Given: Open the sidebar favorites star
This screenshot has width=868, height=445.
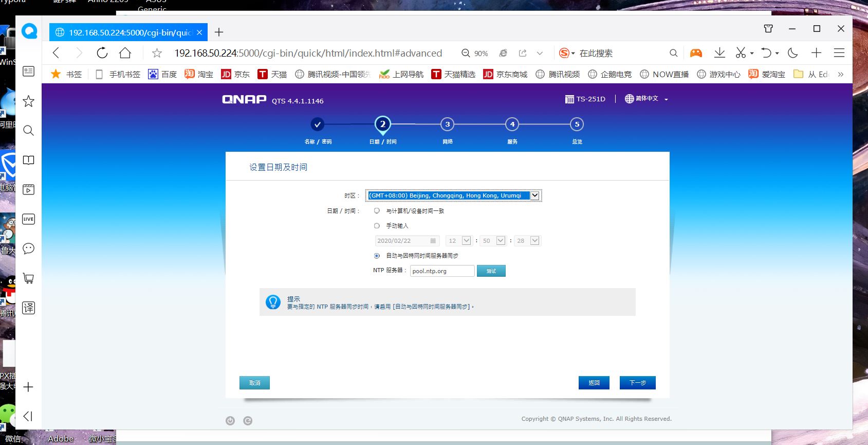Looking at the screenshot, I should point(29,101).
